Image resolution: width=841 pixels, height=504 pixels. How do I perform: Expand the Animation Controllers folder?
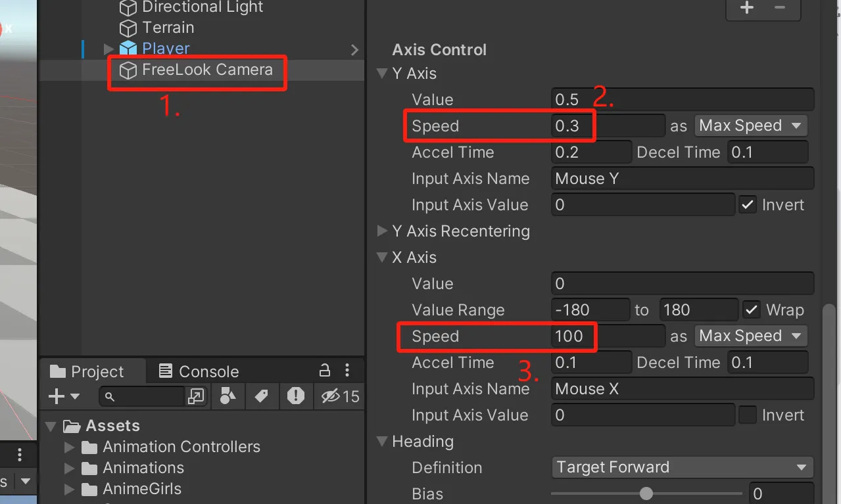click(x=69, y=447)
